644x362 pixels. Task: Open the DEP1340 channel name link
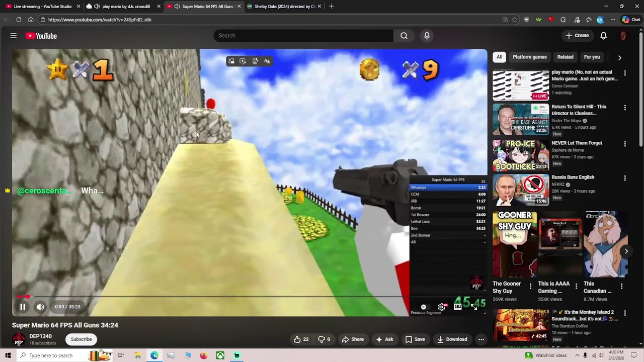pos(40,336)
